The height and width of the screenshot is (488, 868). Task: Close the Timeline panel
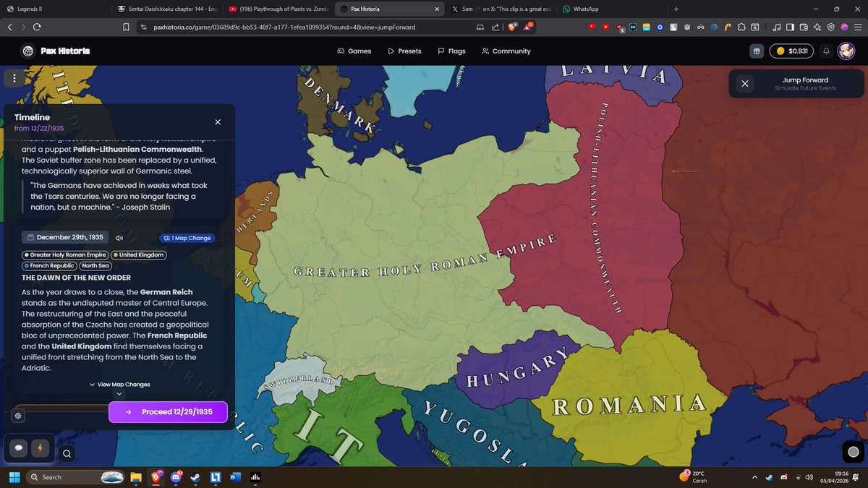point(218,122)
